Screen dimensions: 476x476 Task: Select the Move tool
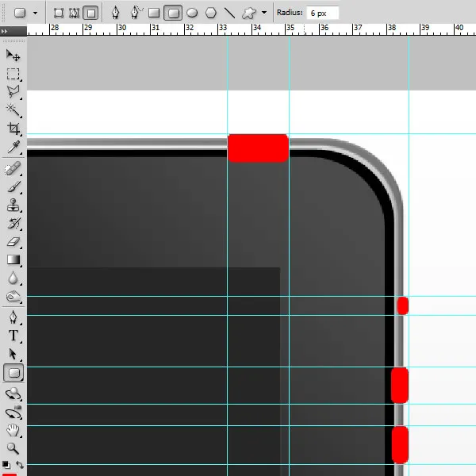tap(13, 56)
